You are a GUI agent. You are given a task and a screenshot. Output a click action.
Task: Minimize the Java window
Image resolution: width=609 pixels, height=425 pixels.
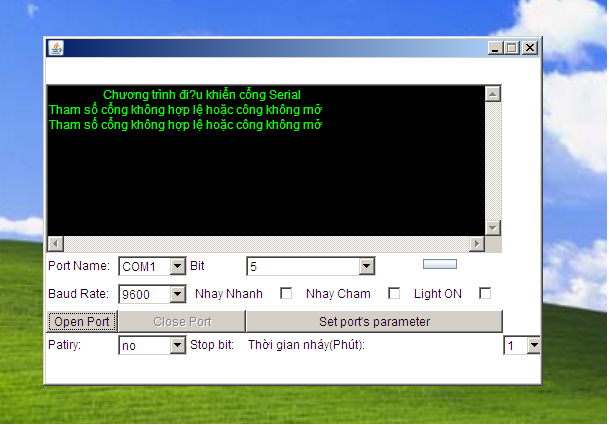coord(495,48)
